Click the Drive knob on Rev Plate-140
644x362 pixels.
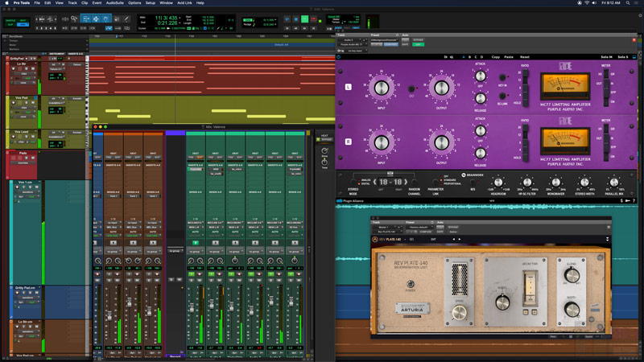459,313
